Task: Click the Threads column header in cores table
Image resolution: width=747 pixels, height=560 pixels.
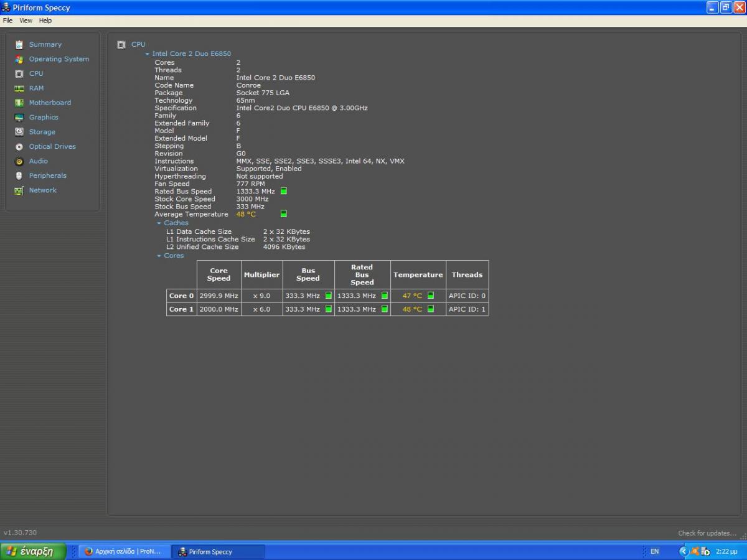Action: (467, 274)
